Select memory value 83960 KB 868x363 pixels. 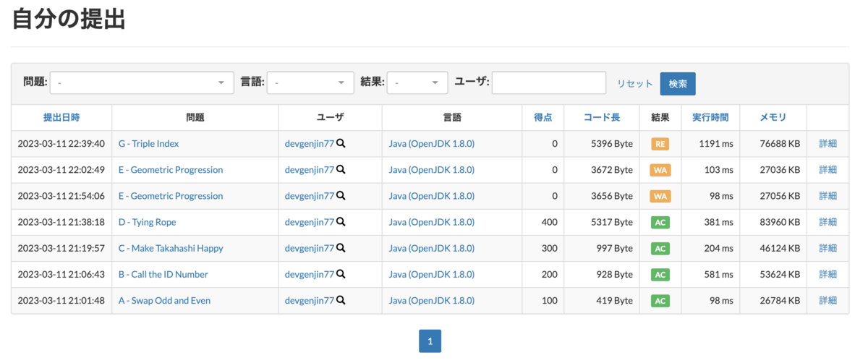point(778,222)
